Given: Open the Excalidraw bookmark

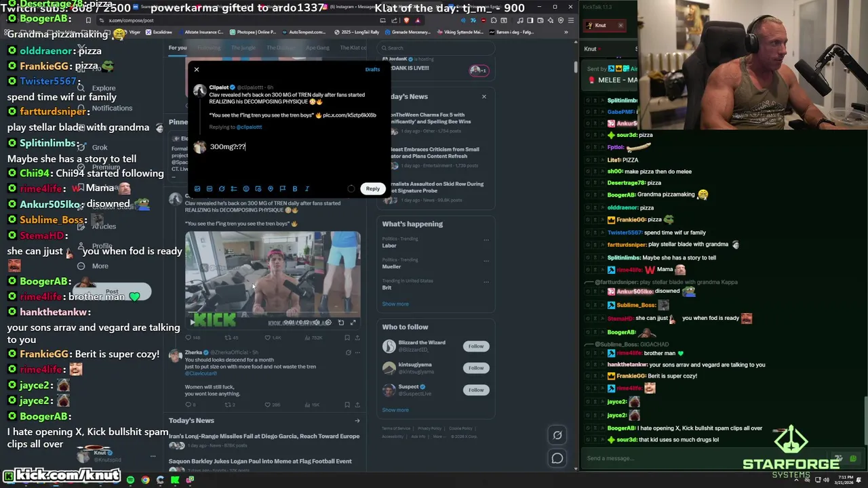Looking at the screenshot, I should pos(159,32).
